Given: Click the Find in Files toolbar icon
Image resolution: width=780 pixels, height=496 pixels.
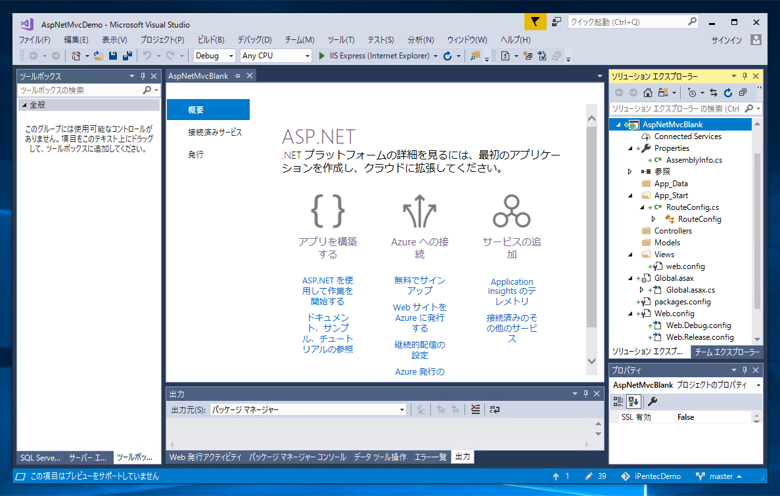Looking at the screenshot, I should click(x=475, y=56).
